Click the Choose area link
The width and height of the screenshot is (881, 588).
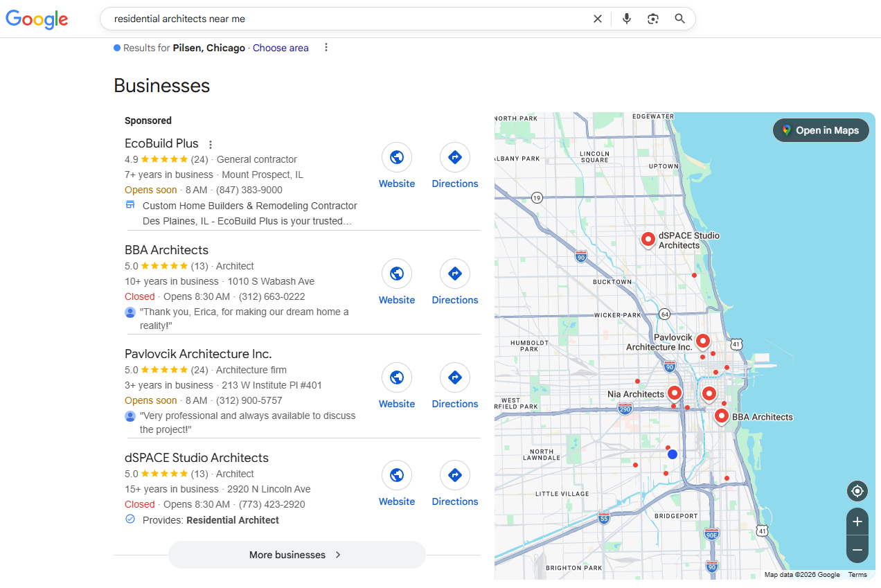pos(281,48)
